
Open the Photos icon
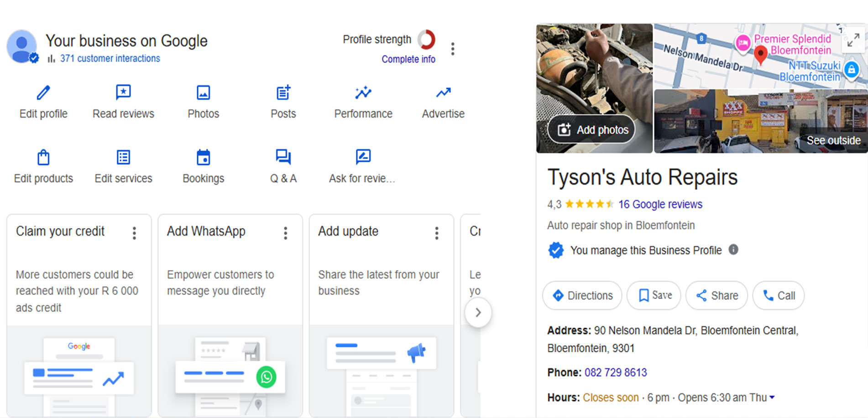203,93
